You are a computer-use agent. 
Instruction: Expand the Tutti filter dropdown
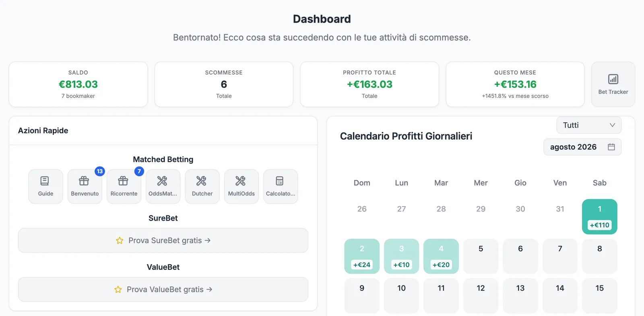pyautogui.click(x=589, y=125)
